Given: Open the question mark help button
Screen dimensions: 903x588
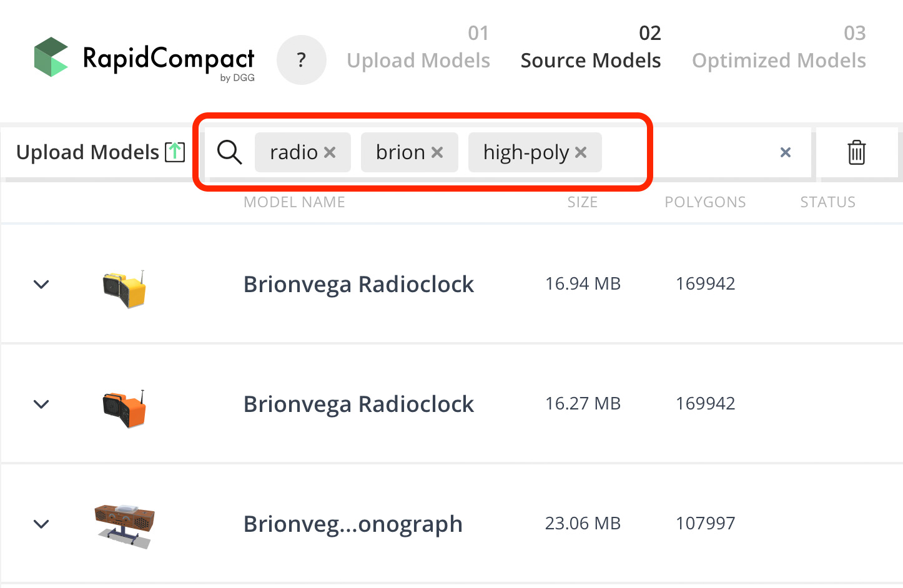Looking at the screenshot, I should click(302, 60).
